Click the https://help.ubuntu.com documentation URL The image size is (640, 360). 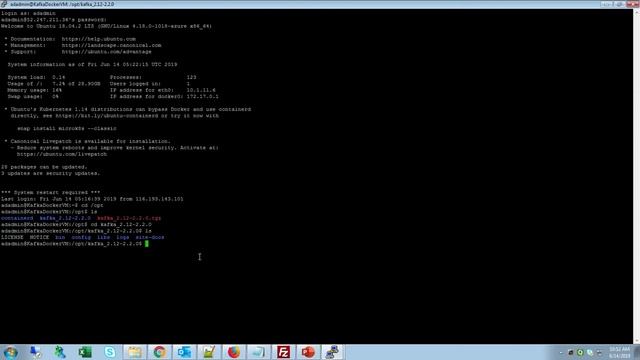[x=99, y=39]
